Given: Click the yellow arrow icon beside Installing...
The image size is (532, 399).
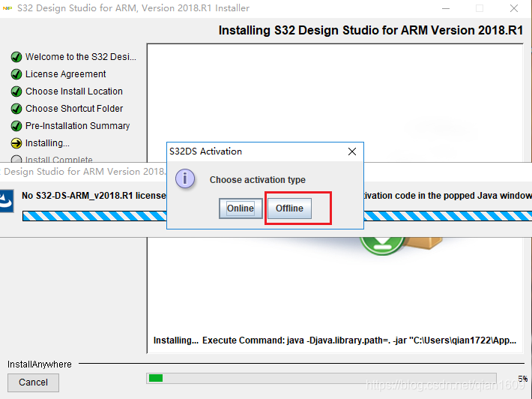Looking at the screenshot, I should [x=16, y=143].
